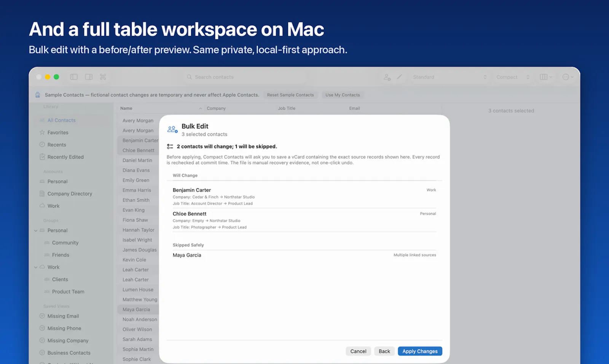
Task: Open the Compact density dropdown
Action: pos(513,77)
